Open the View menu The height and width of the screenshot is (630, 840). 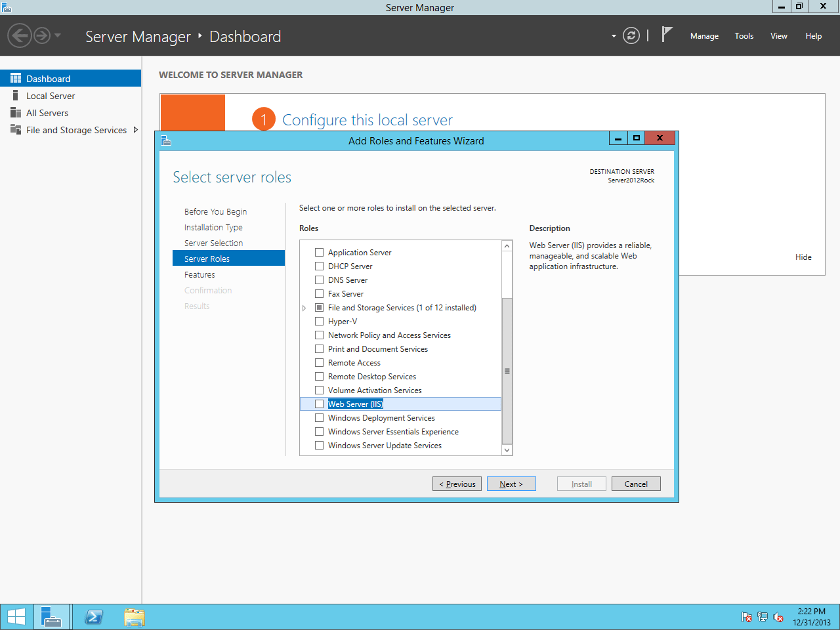click(x=779, y=36)
